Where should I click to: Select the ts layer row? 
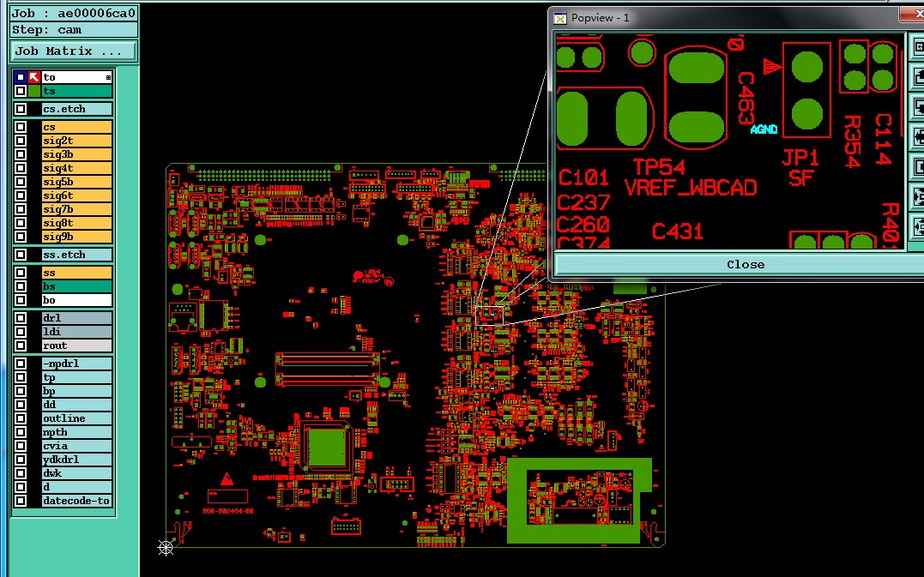pyautogui.click(x=76, y=91)
